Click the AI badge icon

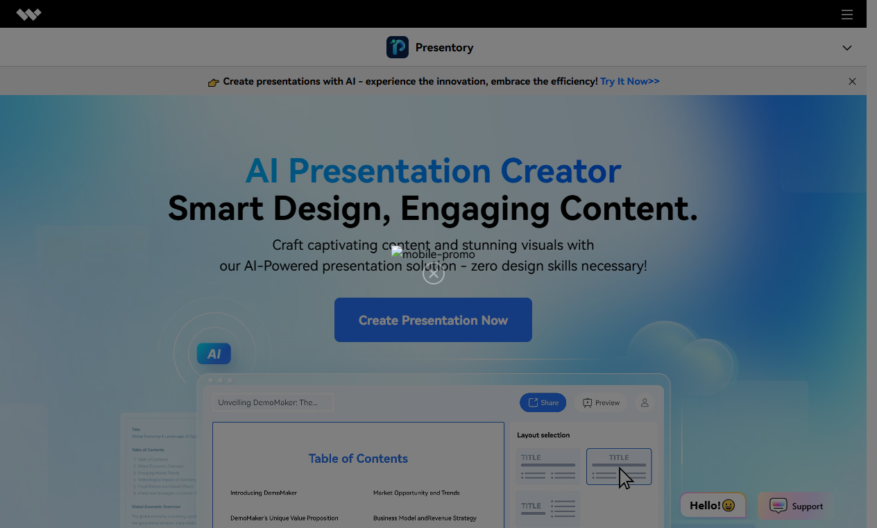[x=214, y=353]
